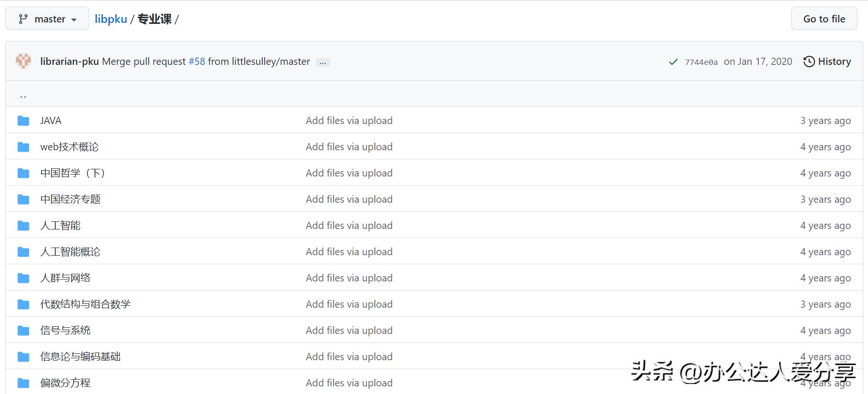The width and height of the screenshot is (868, 394).
Task: View the commit History
Action: (827, 62)
